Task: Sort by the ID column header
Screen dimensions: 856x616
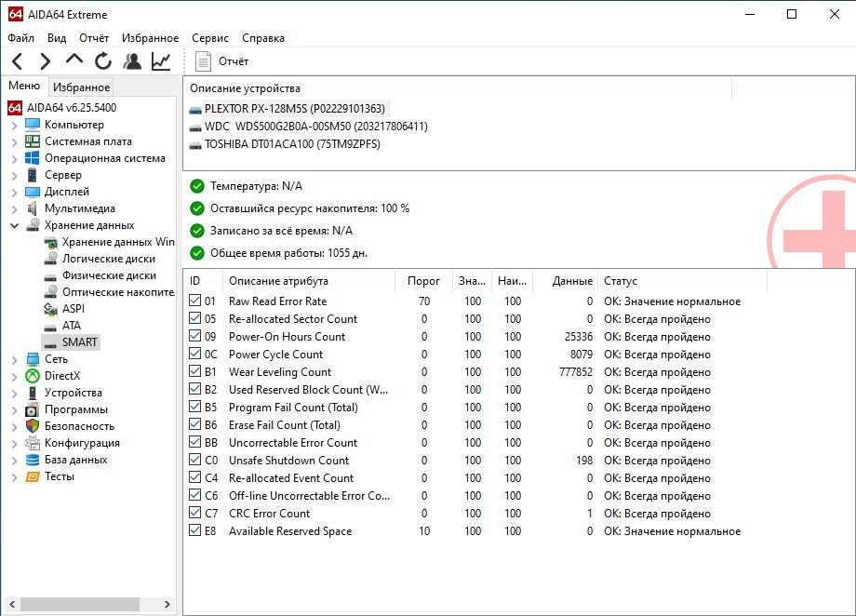Action: [203, 281]
